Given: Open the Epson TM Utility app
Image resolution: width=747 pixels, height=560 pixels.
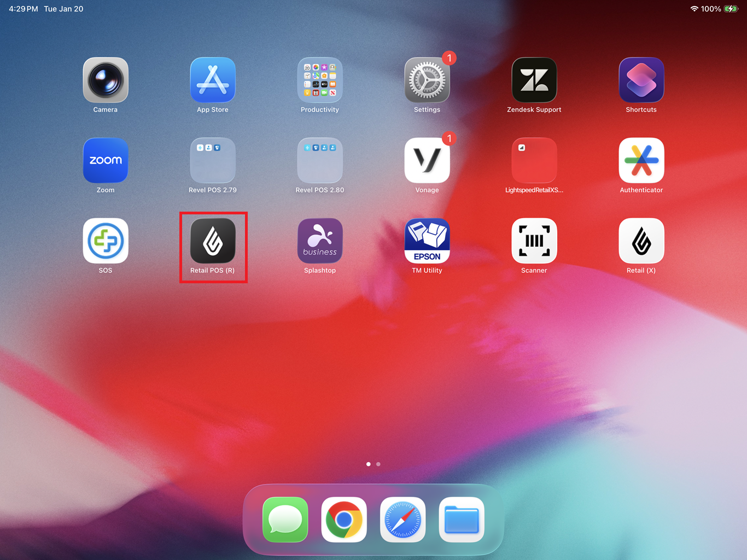Looking at the screenshot, I should pyautogui.click(x=427, y=241).
